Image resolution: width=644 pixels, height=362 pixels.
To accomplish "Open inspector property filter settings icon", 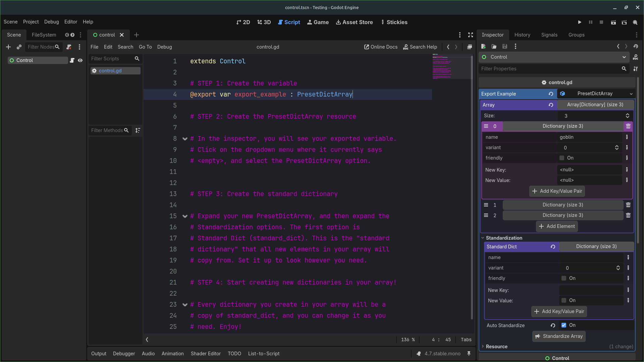I will 636,69.
